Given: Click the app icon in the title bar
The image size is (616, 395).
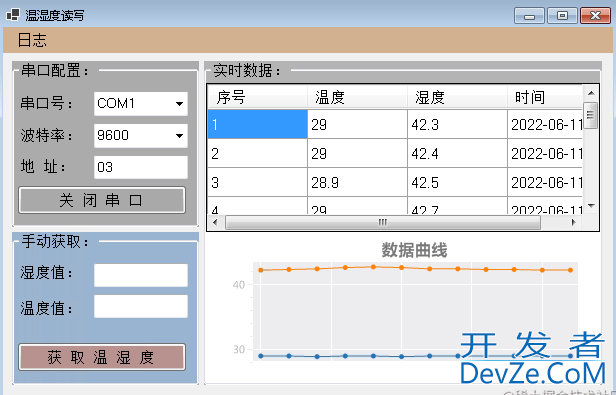Looking at the screenshot, I should coord(13,15).
